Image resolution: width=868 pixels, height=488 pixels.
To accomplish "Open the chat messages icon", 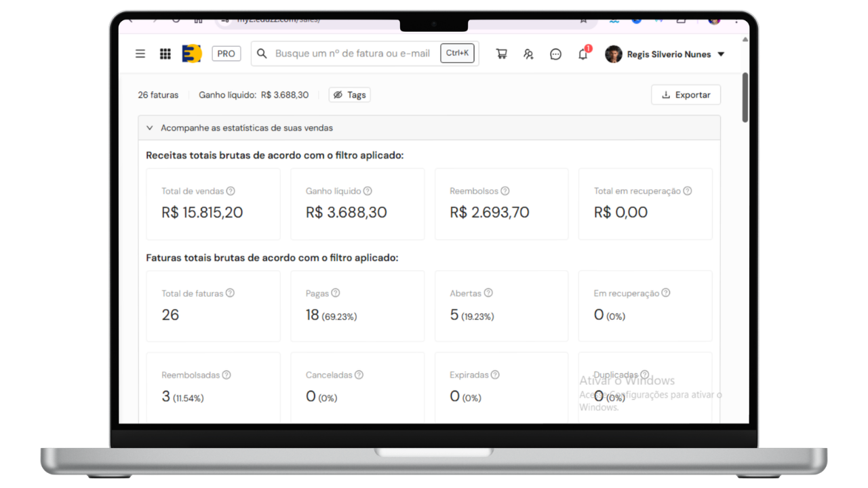I will pyautogui.click(x=555, y=54).
